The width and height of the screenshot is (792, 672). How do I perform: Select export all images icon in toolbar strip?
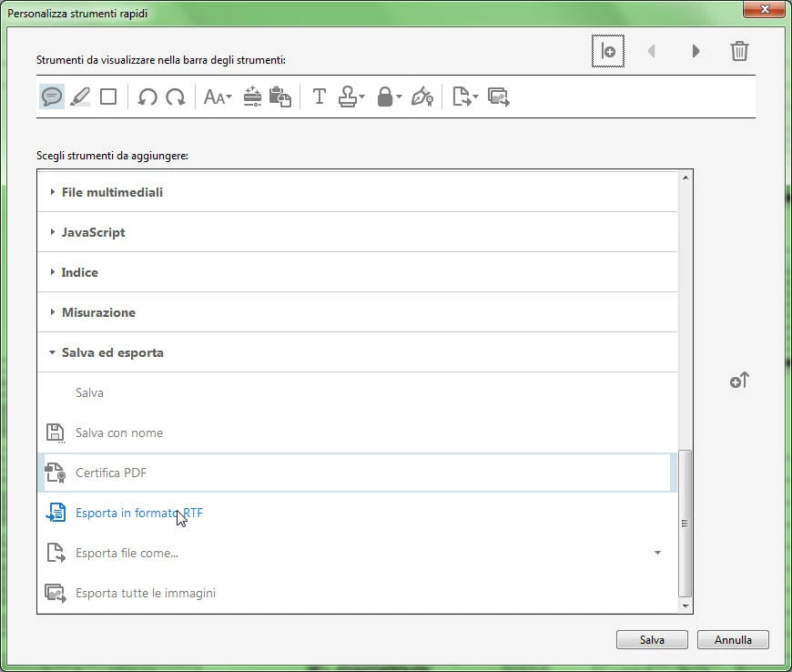pyautogui.click(x=499, y=97)
